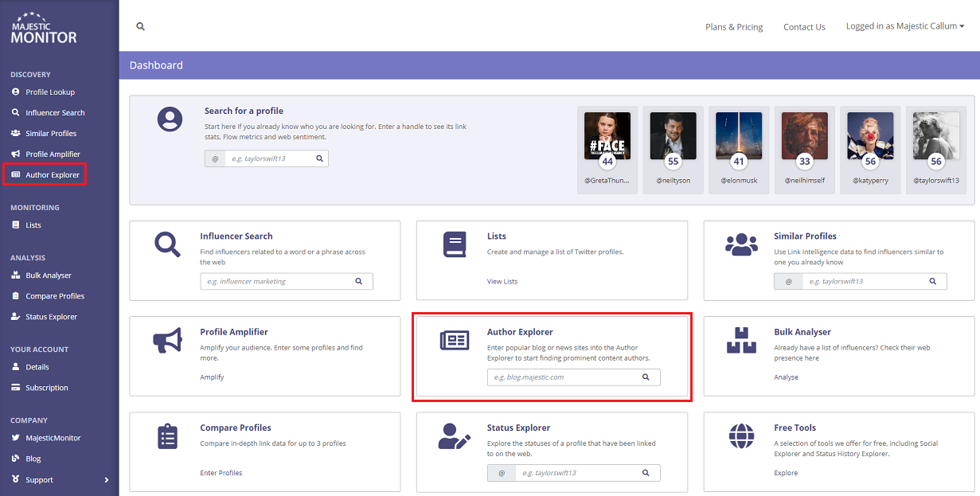Click the Compare Profiles sidebar icon
The image size is (980, 496).
(x=16, y=295)
